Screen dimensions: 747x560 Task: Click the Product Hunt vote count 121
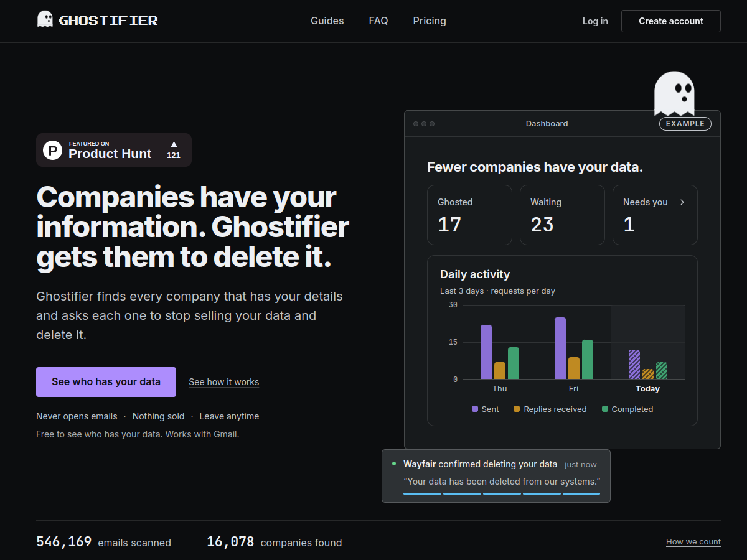click(x=174, y=156)
